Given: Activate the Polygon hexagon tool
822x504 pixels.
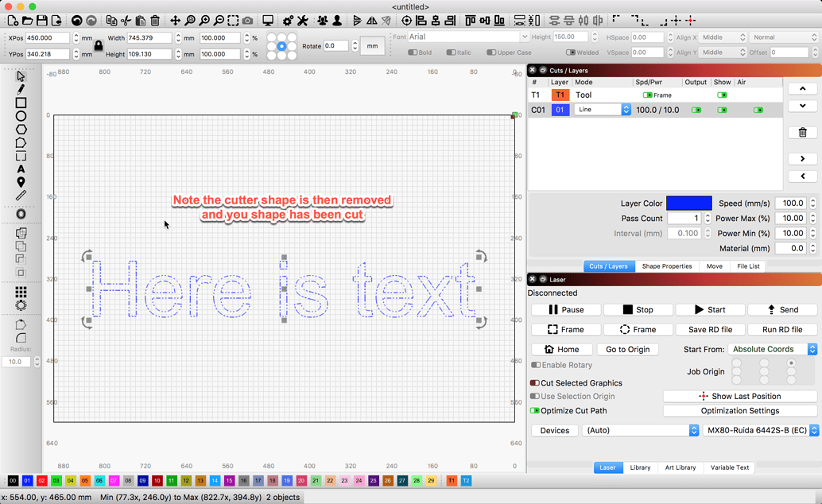Looking at the screenshot, I should [21, 130].
